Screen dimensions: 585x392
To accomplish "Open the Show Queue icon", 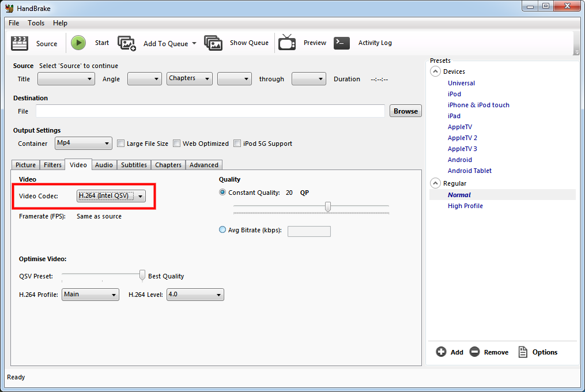I will [213, 43].
